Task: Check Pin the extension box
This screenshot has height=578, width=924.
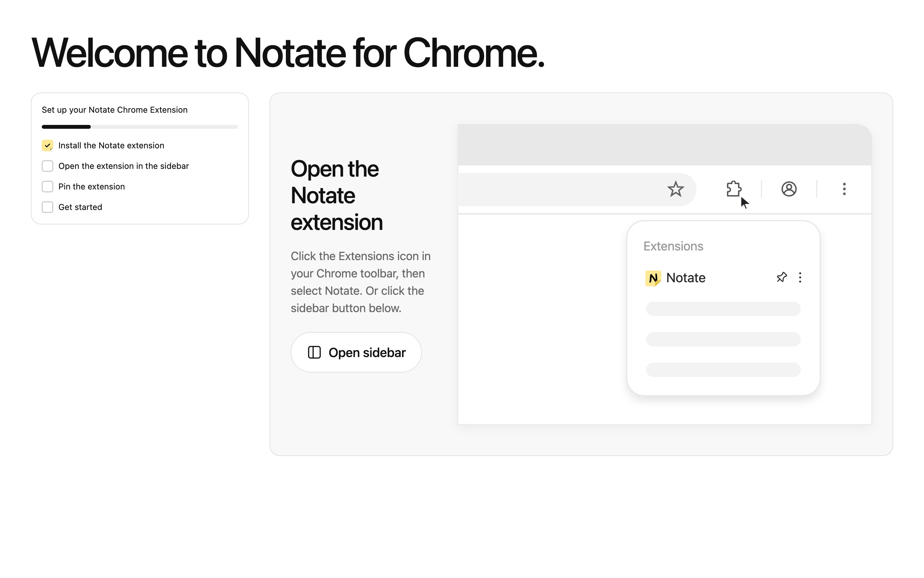Action: point(47,187)
